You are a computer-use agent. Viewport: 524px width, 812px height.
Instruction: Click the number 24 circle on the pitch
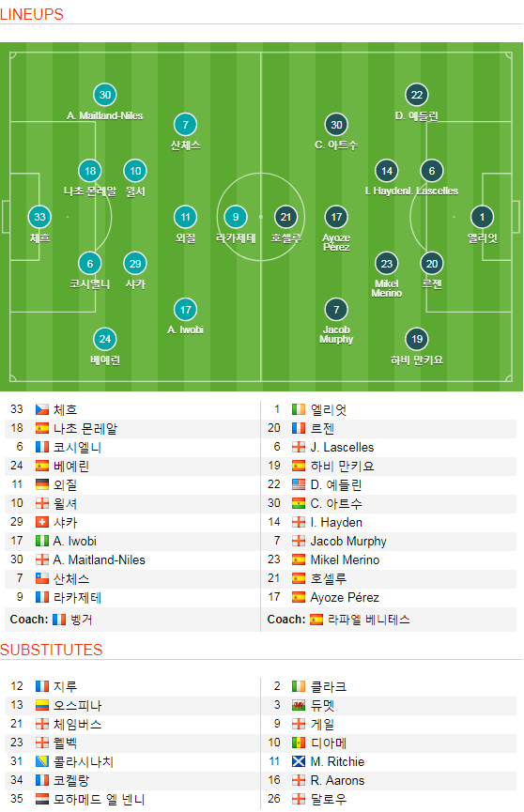click(x=105, y=339)
